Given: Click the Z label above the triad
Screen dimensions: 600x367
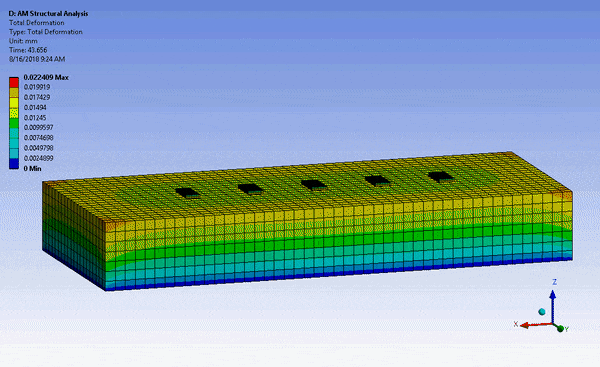Looking at the screenshot, I should pos(554,282).
